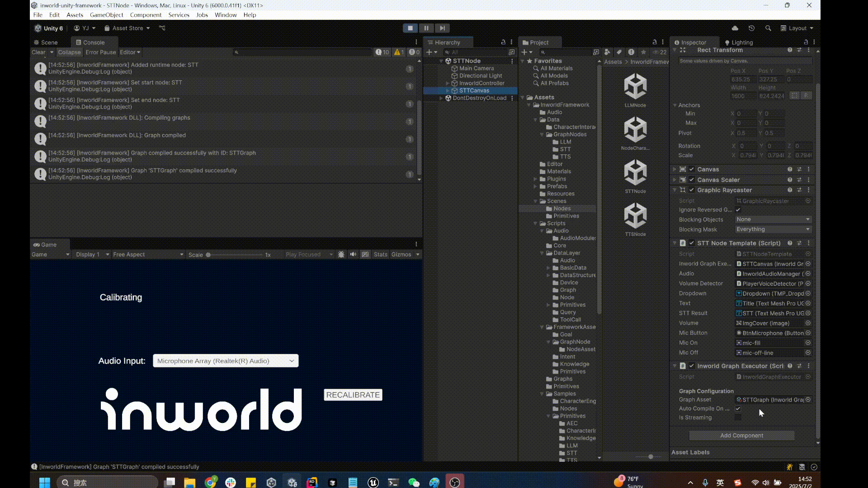The height and width of the screenshot is (488, 868).
Task: Pause Play Mode in the toolbar
Action: point(426,28)
